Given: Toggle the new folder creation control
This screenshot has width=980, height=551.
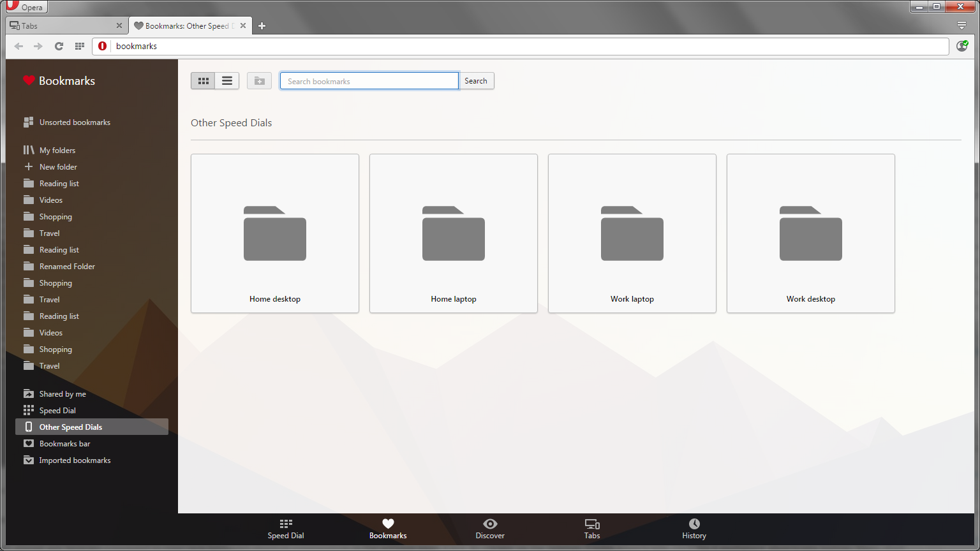Looking at the screenshot, I should pos(259,80).
